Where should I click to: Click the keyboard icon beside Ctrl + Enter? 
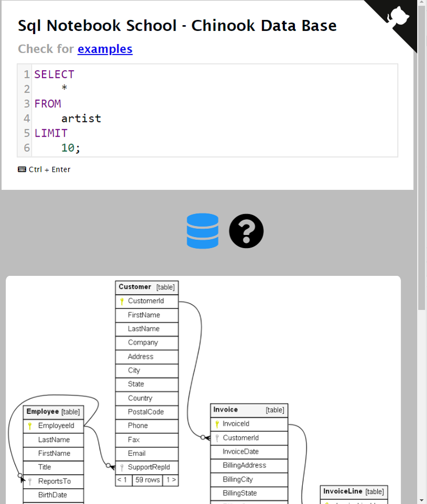point(22,170)
